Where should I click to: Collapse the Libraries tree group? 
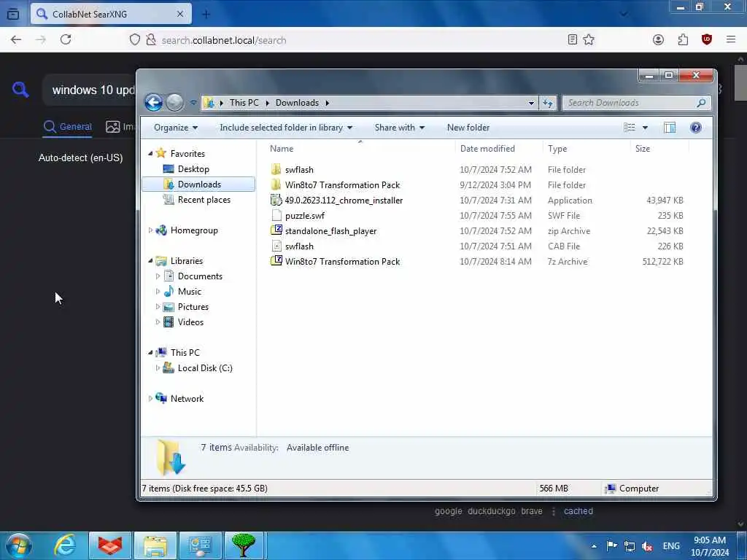(x=150, y=261)
